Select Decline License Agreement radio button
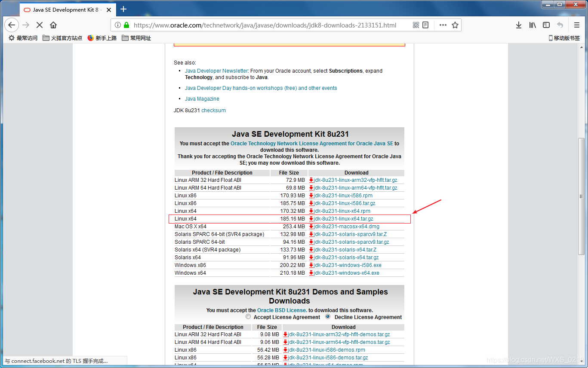 328,316
